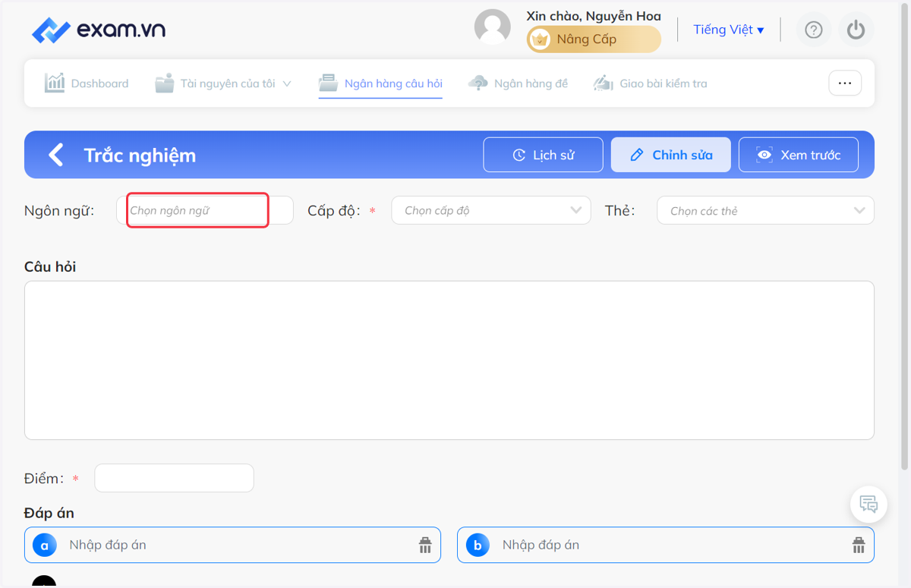The image size is (911, 588).
Task: Click inside the Câu hỏi text area
Action: 449,360
